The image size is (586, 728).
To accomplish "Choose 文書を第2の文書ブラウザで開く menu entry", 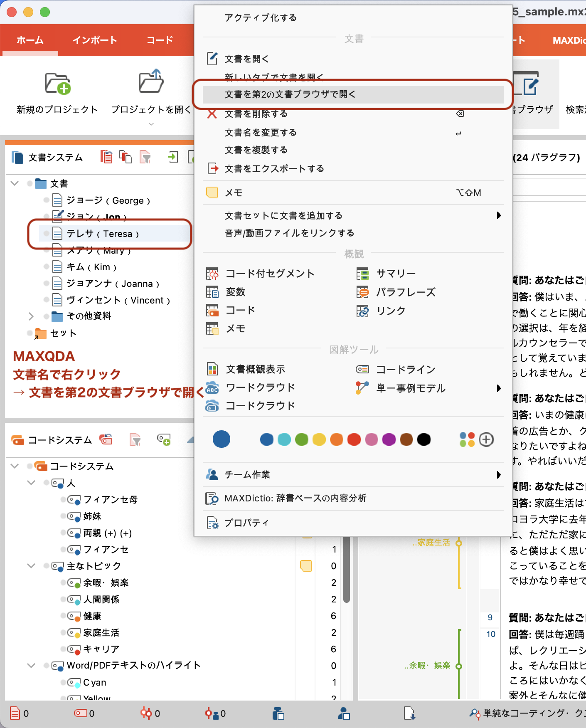I will (353, 94).
